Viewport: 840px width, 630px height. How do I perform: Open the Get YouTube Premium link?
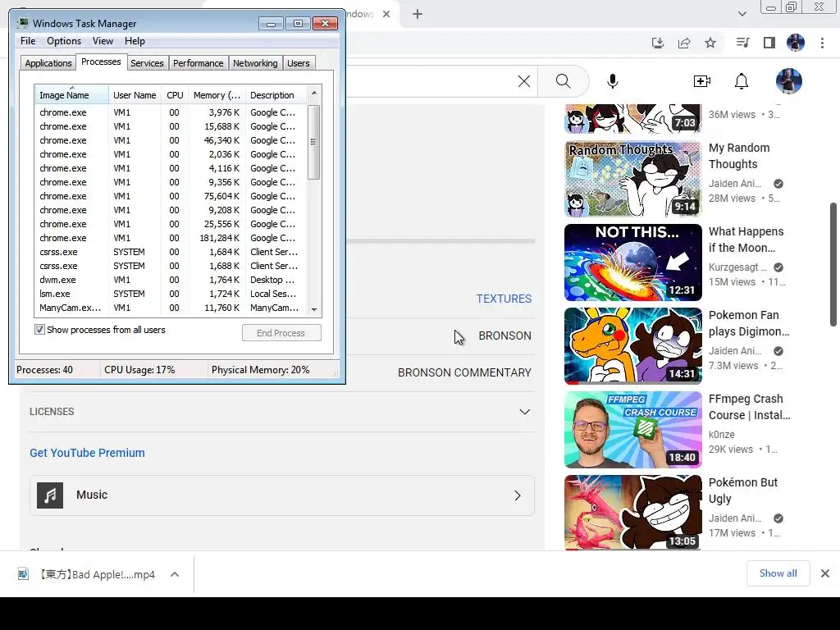(87, 453)
